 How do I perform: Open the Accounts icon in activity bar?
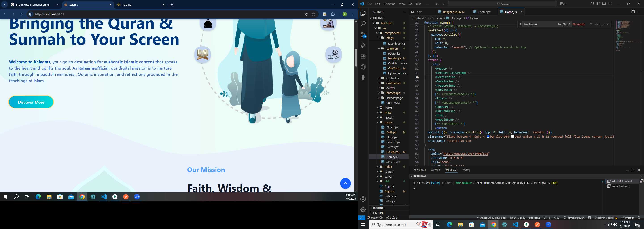tap(363, 199)
